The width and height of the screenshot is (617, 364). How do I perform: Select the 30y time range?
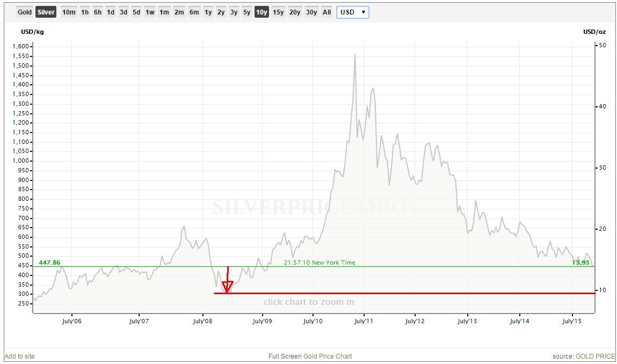tap(311, 12)
